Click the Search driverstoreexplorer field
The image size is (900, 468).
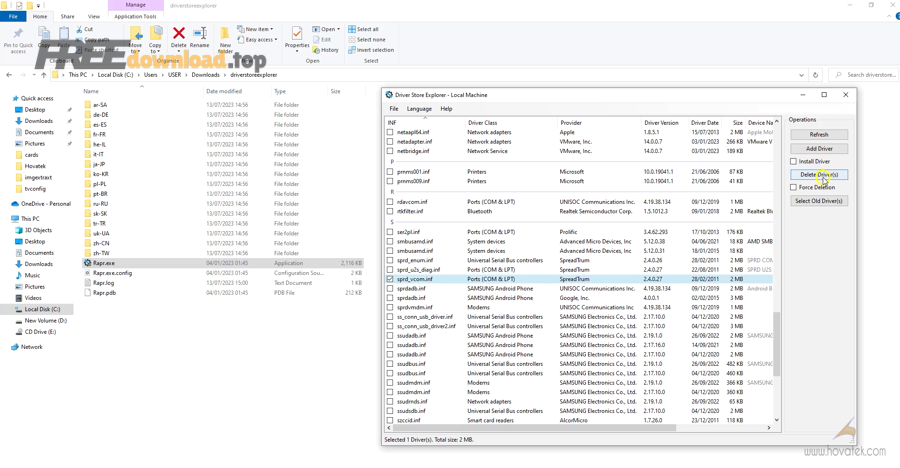[862, 75]
